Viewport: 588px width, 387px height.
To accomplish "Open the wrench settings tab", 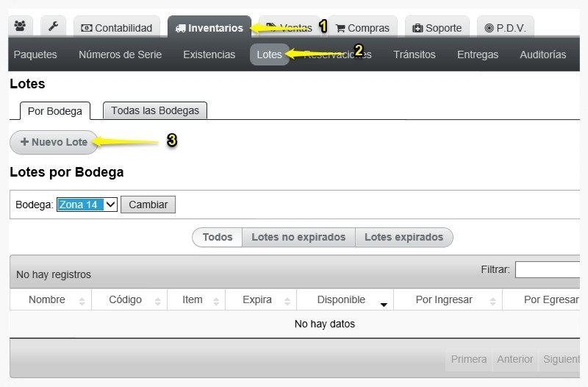I will coord(53,26).
